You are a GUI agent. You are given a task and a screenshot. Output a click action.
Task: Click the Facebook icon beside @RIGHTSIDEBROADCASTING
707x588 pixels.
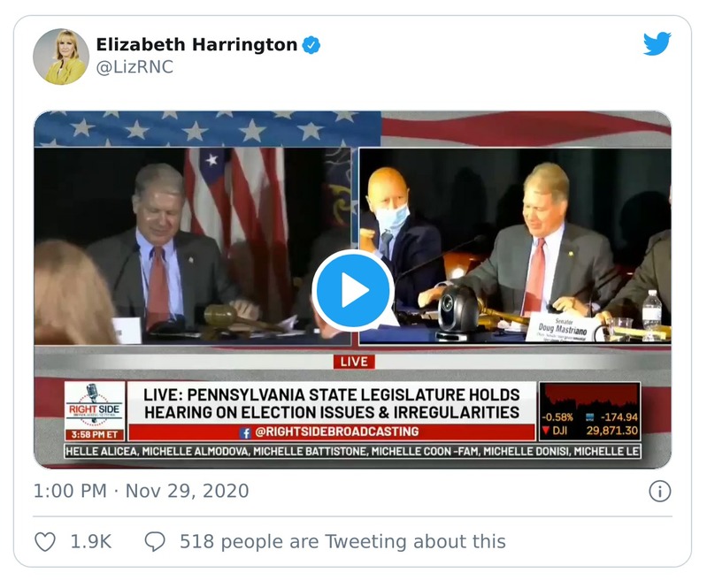coord(245,432)
